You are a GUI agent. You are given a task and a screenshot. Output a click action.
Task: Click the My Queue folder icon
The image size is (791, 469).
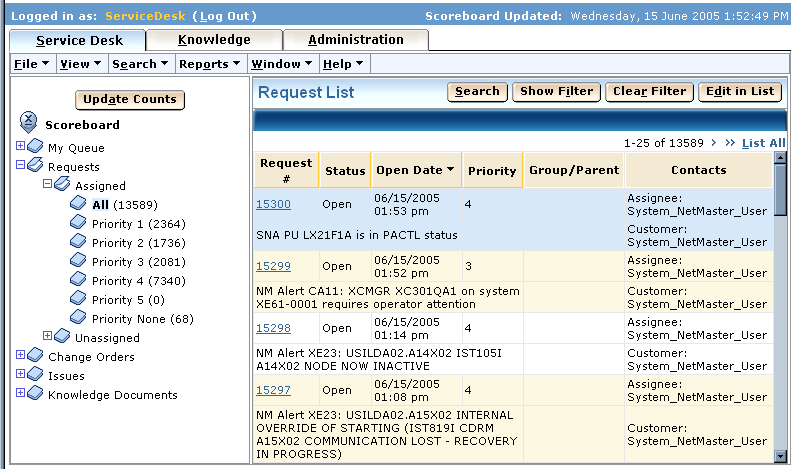tap(36, 147)
